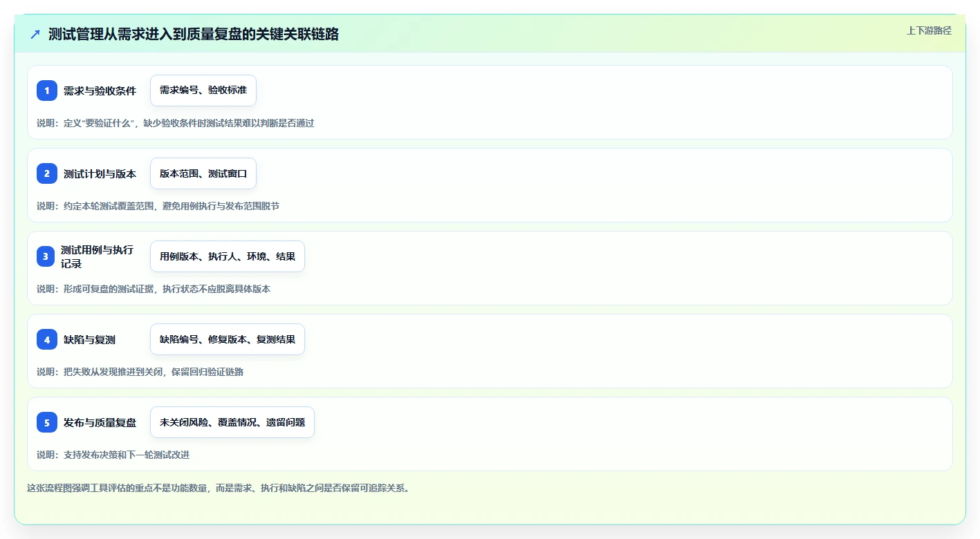The width and height of the screenshot is (980, 539).
Task: Click the 需求与验收条件 step heading
Action: point(100,91)
